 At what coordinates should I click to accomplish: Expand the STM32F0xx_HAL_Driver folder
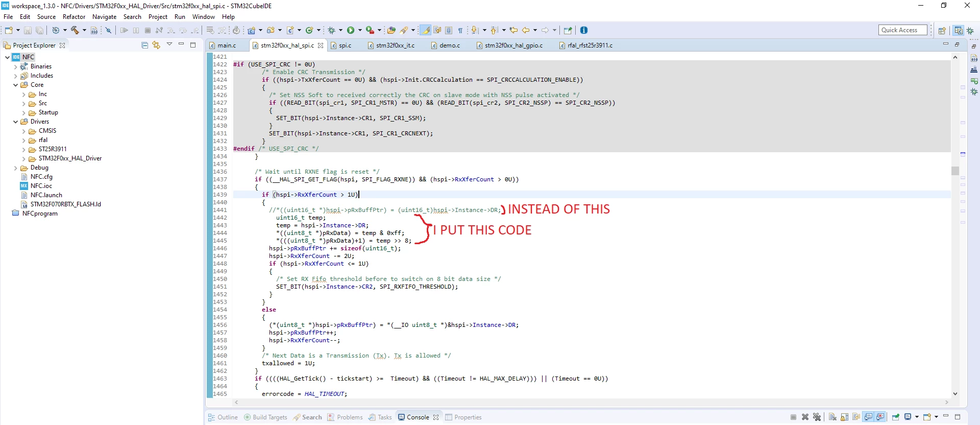[23, 158]
